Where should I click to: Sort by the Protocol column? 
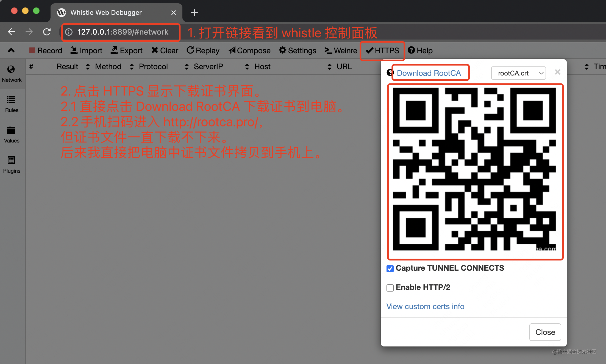(153, 66)
